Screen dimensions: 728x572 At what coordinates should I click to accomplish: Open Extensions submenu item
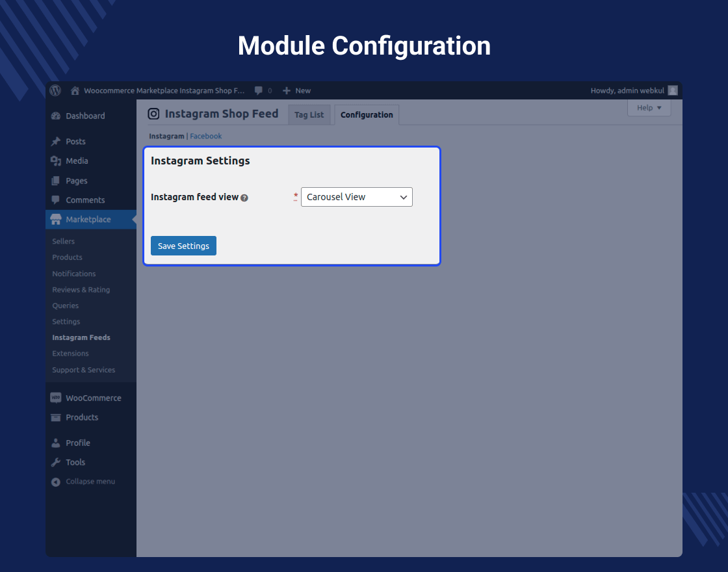(71, 354)
